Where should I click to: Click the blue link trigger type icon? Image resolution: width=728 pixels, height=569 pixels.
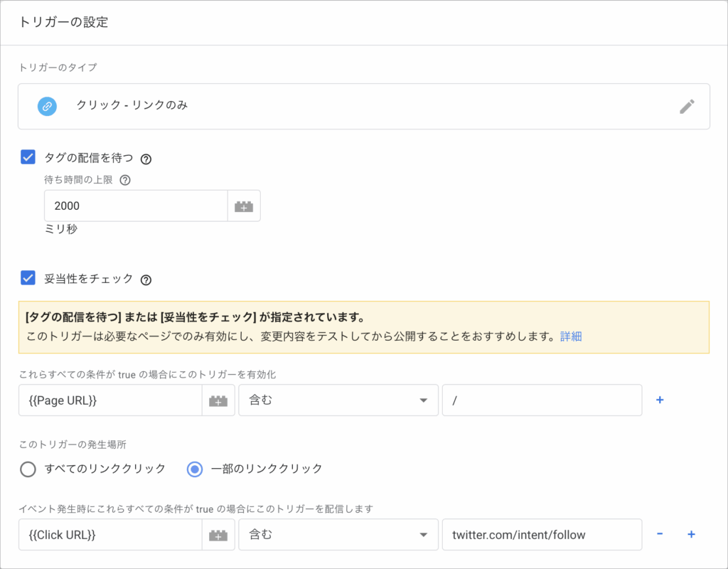47,106
